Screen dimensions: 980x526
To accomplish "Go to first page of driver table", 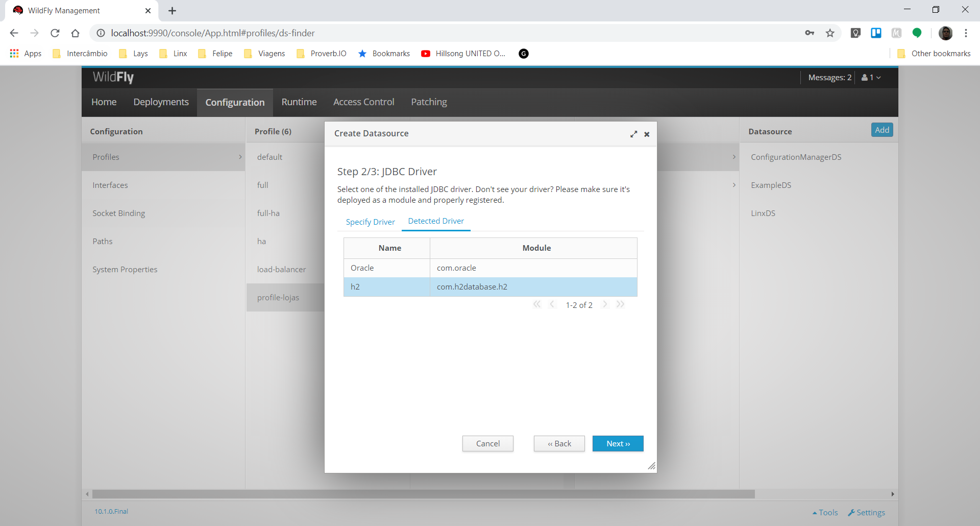I will 537,304.
